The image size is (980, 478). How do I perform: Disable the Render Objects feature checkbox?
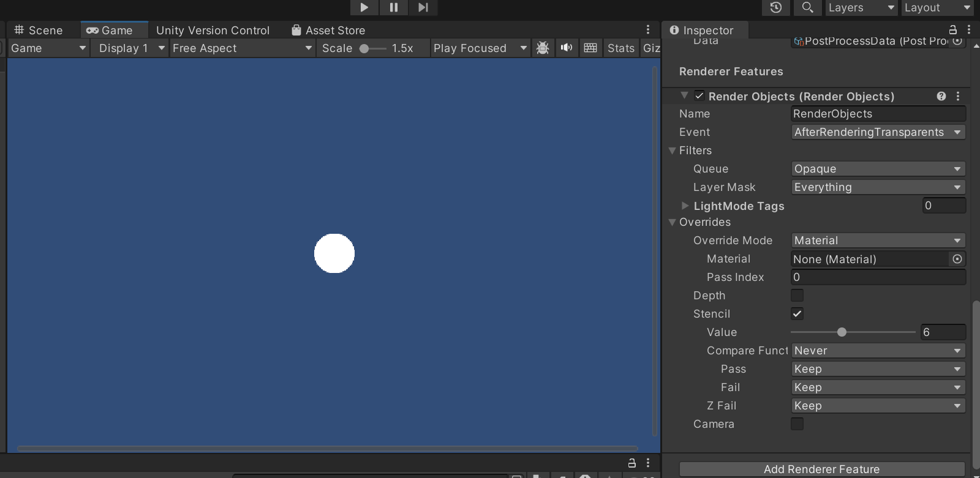click(x=699, y=96)
